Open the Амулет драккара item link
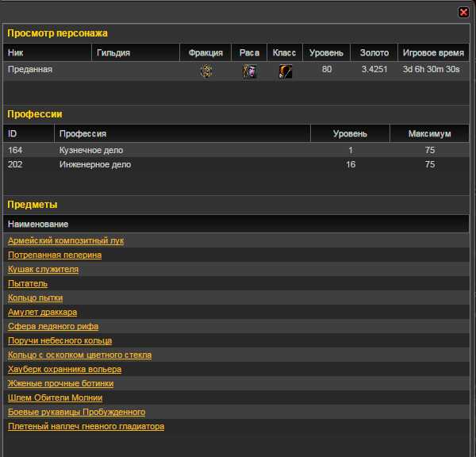476x457 pixels. click(x=42, y=312)
